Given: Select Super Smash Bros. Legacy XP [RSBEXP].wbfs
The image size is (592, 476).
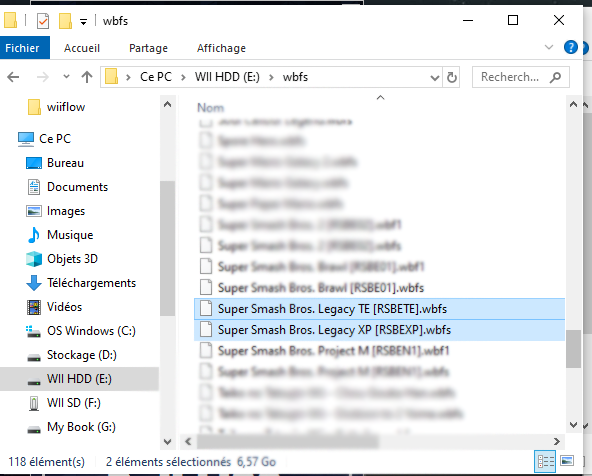Looking at the screenshot, I should [x=379, y=330].
